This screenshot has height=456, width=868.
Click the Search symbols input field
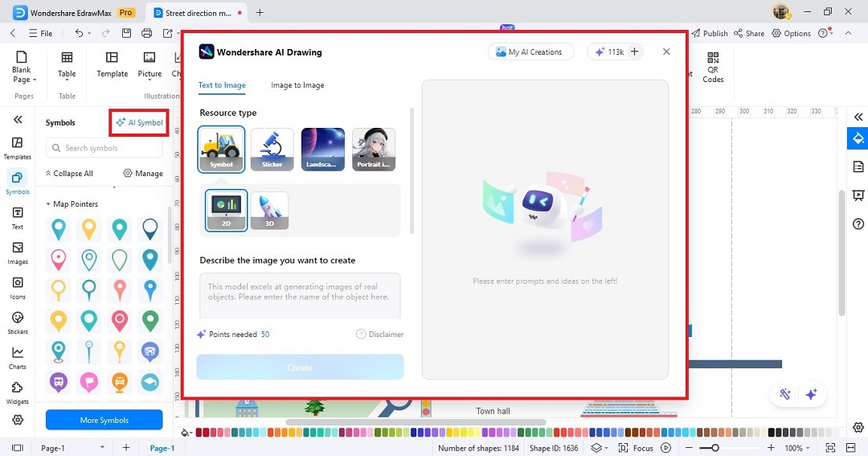[104, 148]
